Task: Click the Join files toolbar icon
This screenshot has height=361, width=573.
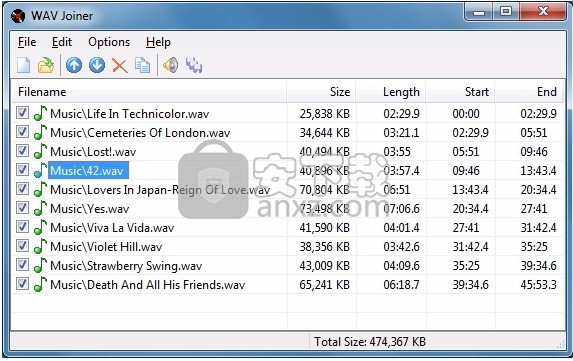Action: tap(194, 65)
